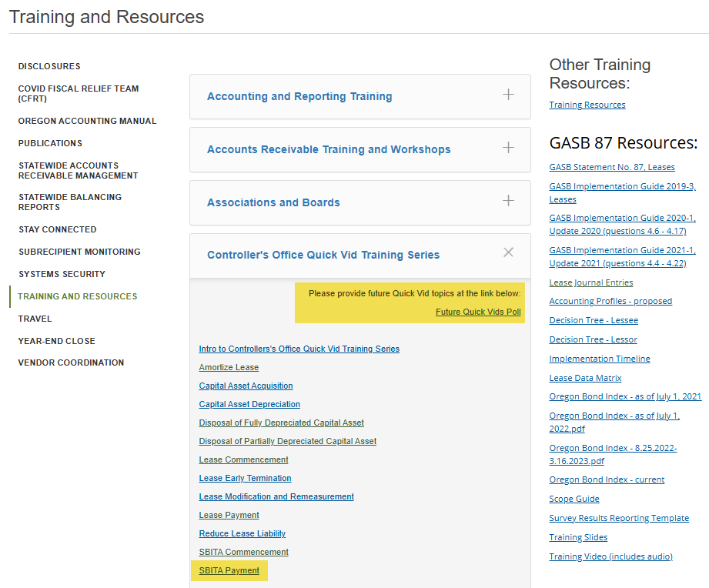Image resolution: width=709 pixels, height=588 pixels.
Task: Open Accounting and Reporting Training section
Action: (x=299, y=97)
